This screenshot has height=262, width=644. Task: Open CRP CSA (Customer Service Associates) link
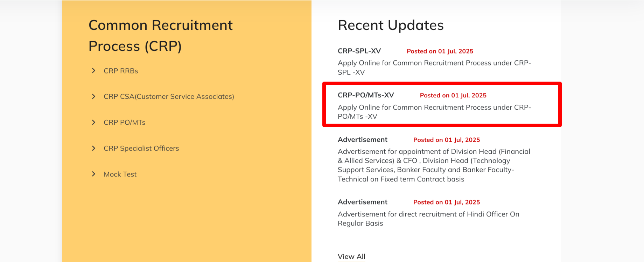169,97
